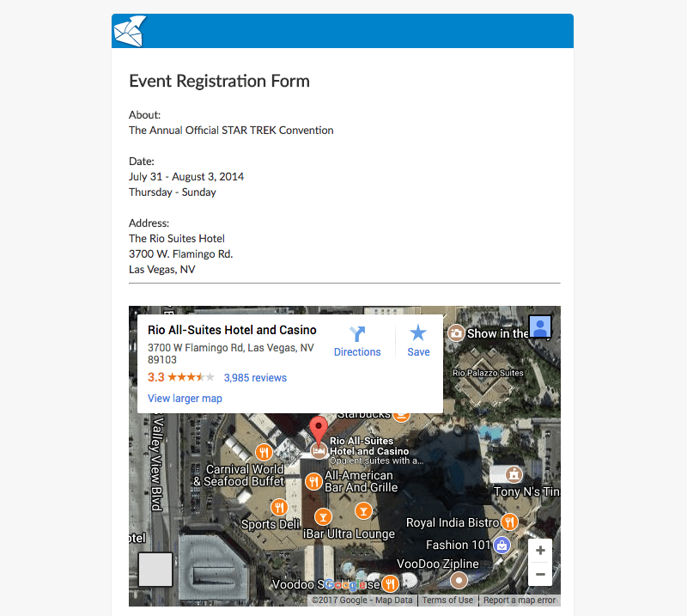Image resolution: width=687 pixels, height=616 pixels.
Task: Toggle the map type thumbnail at bottom-left
Action: [x=155, y=570]
